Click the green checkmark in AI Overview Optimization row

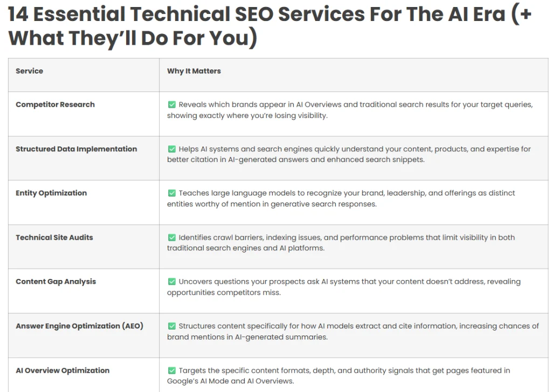171,370
